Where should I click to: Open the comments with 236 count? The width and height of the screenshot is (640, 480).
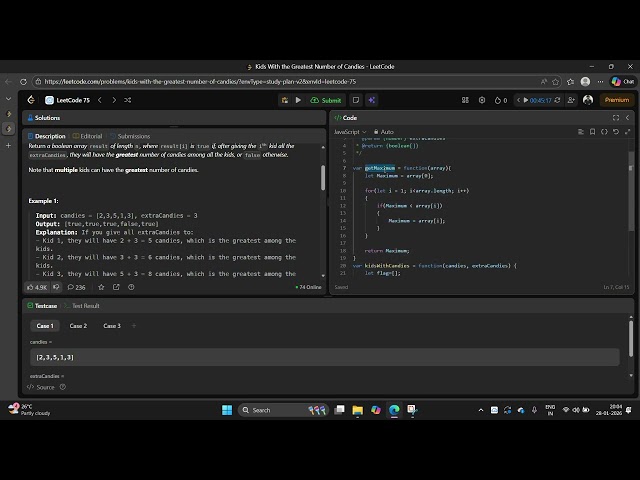pyautogui.click(x=75, y=287)
